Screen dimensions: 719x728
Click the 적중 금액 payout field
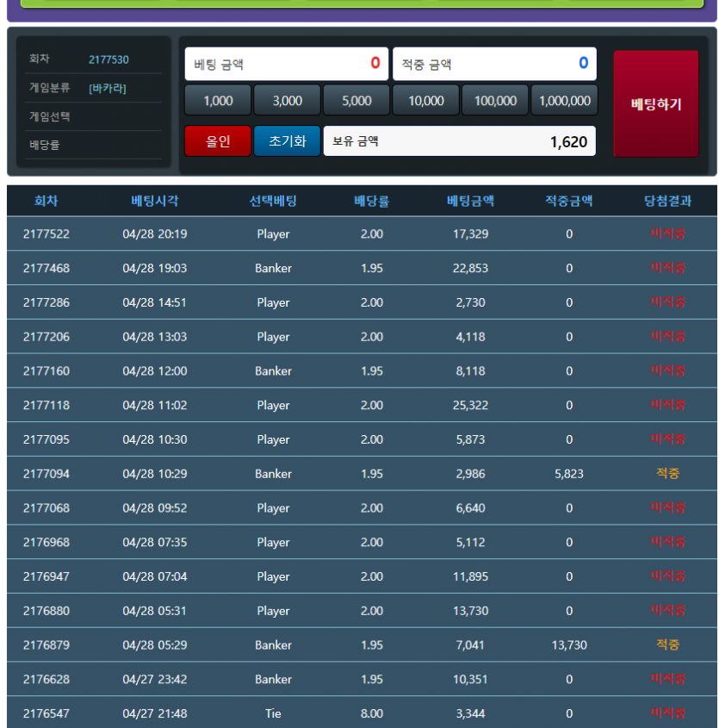[x=494, y=64]
